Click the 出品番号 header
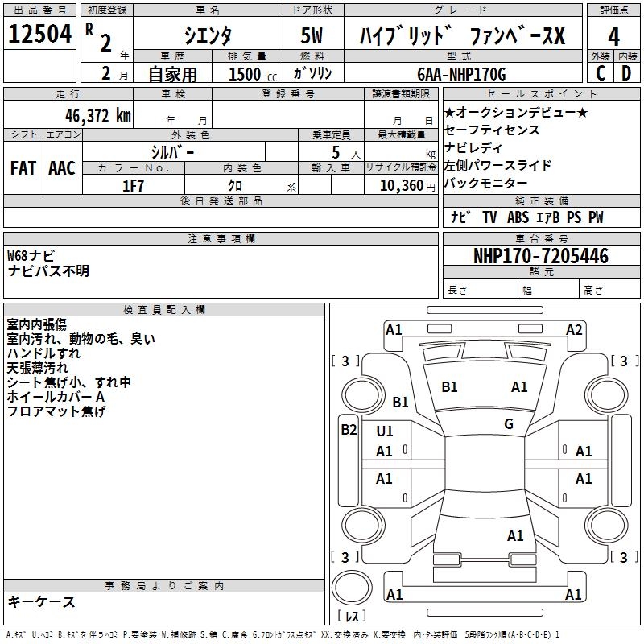This screenshot has width=644, height=644. 39,10
